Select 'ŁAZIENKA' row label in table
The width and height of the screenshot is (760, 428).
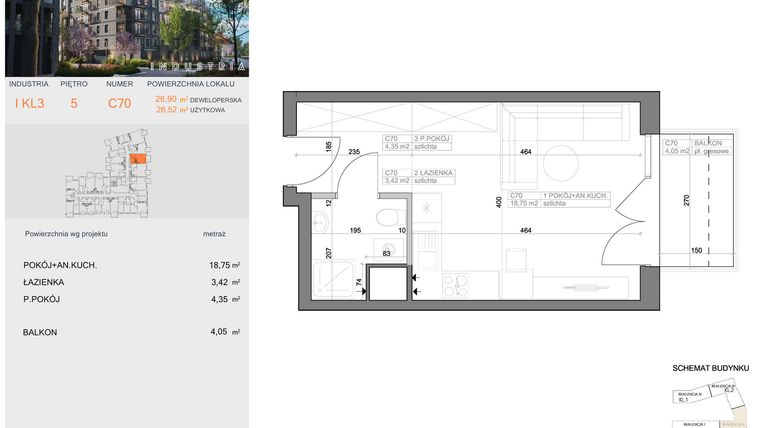(x=44, y=282)
